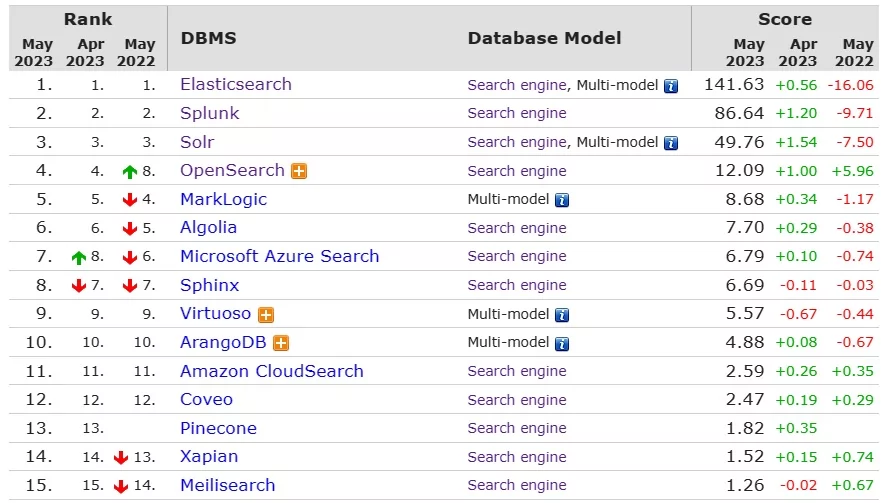889x503 pixels.
Task: Click the info icon in Solr's Multi-model cell
Action: [671, 143]
